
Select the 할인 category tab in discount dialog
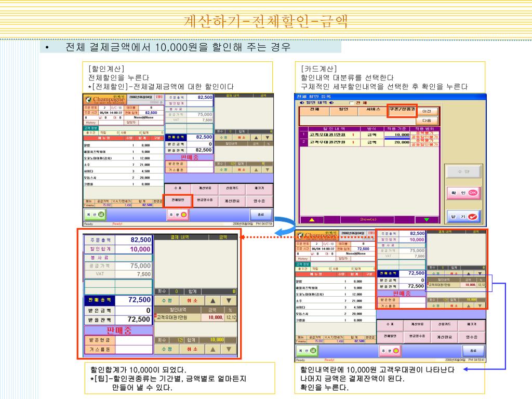coord(343,111)
